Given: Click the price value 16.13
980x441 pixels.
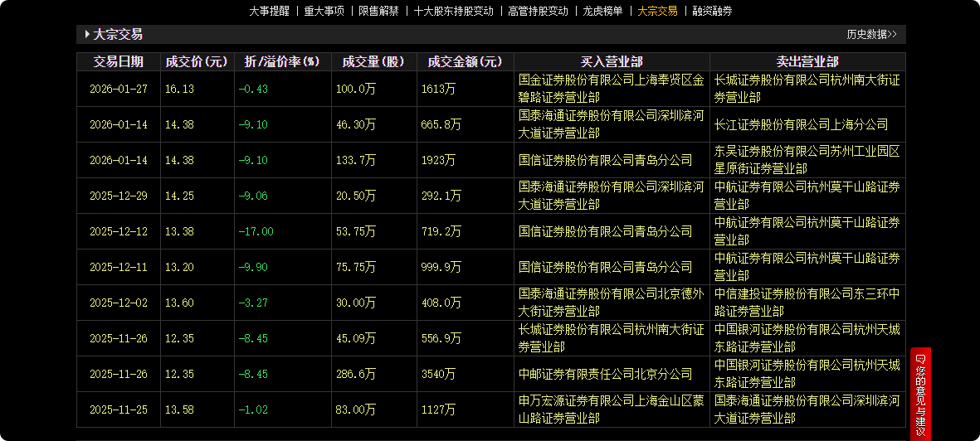Looking at the screenshot, I should (x=179, y=89).
